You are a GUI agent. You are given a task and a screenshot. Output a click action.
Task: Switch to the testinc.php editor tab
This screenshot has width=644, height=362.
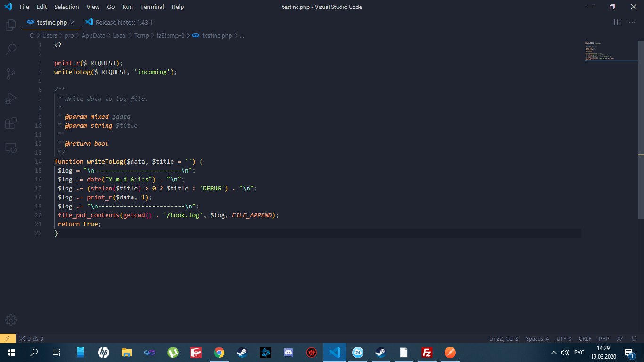tap(52, 22)
